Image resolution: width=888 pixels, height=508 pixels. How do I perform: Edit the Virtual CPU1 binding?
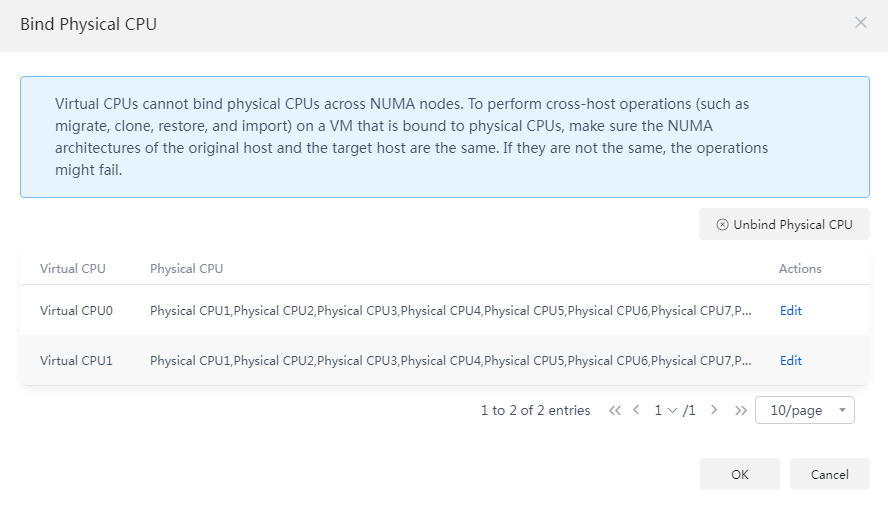pos(791,360)
